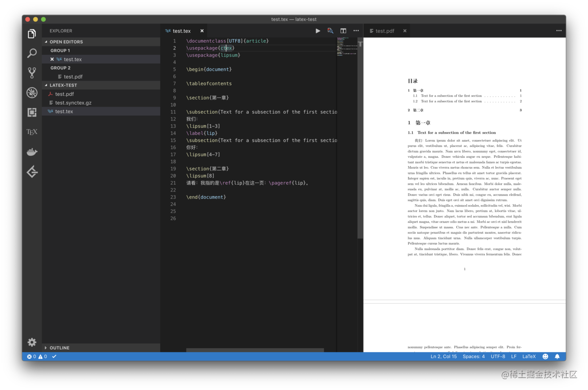Open test.tex editor More Actions menu
This screenshot has height=390, width=588.
(x=356, y=31)
